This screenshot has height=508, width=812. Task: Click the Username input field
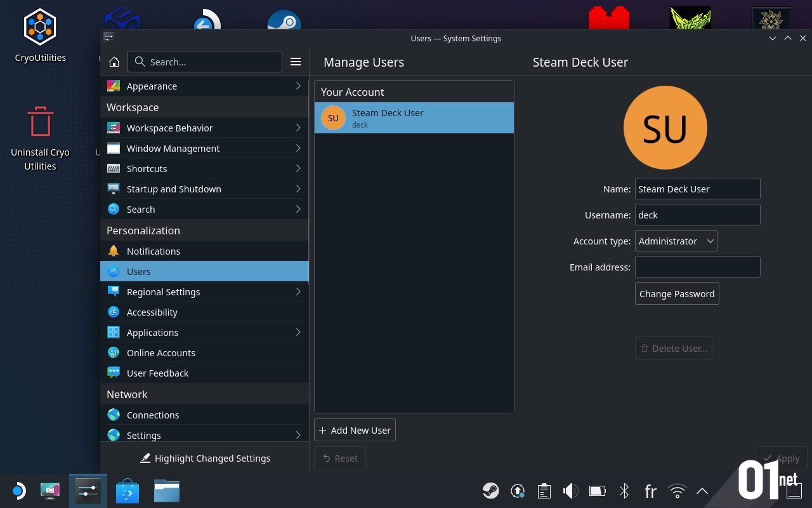tap(697, 215)
